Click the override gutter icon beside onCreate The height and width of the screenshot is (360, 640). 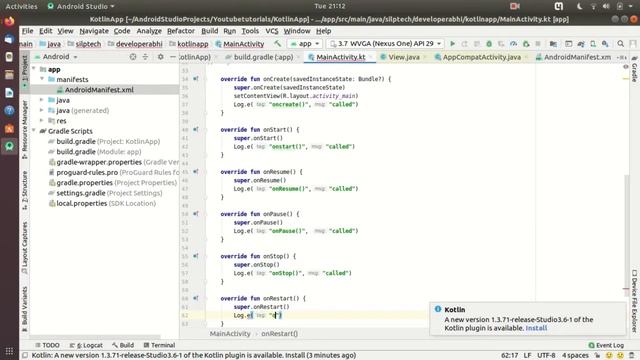(196, 79)
